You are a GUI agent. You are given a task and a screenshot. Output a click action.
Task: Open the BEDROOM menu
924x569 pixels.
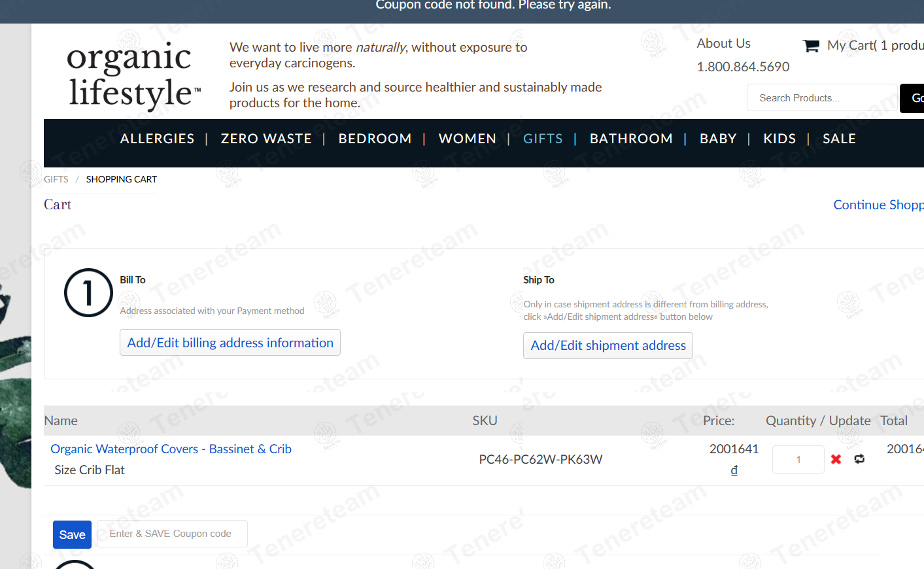coord(375,139)
